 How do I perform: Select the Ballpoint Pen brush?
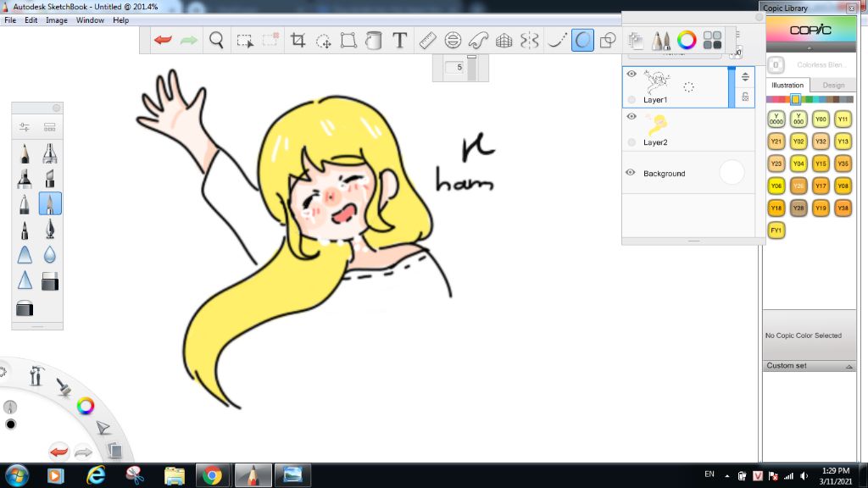pyautogui.click(x=25, y=204)
